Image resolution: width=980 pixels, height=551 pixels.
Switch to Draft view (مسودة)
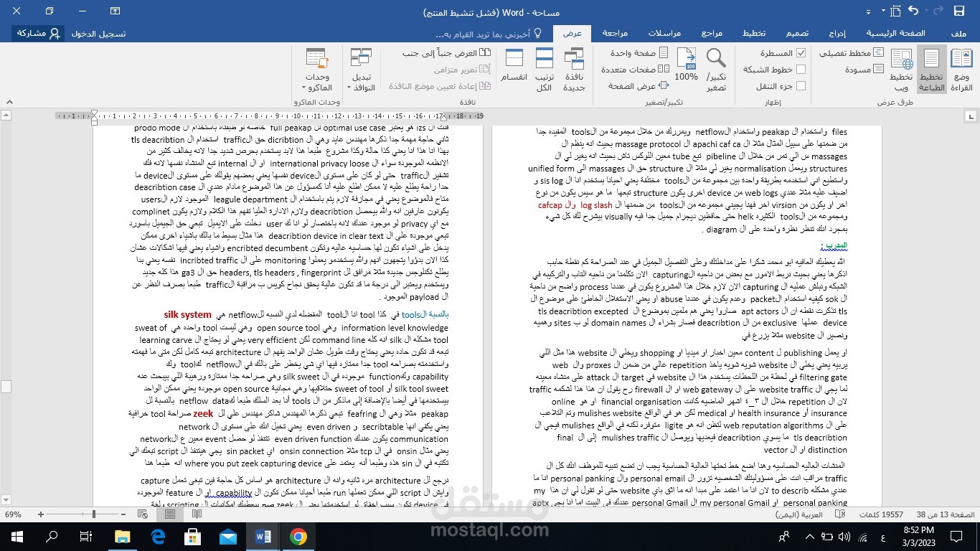(864, 70)
